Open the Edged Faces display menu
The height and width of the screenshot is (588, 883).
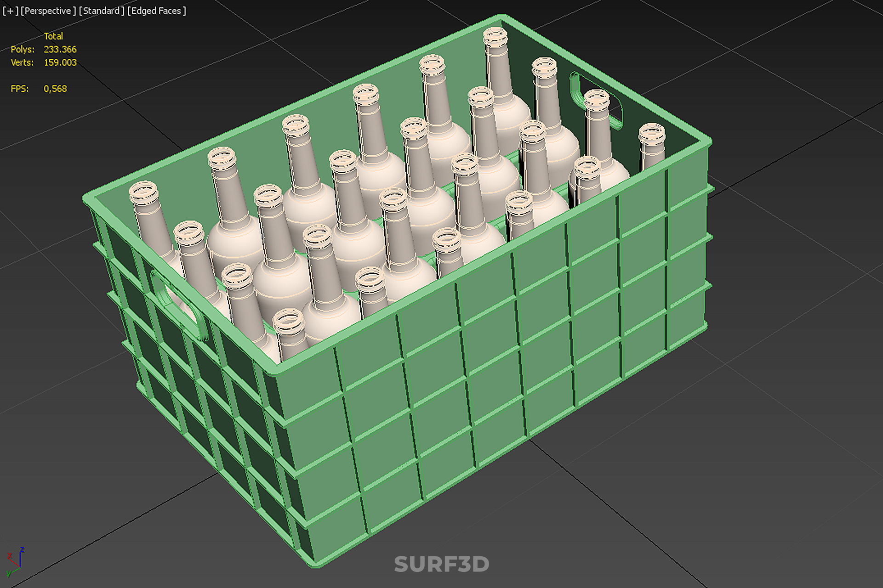157,11
